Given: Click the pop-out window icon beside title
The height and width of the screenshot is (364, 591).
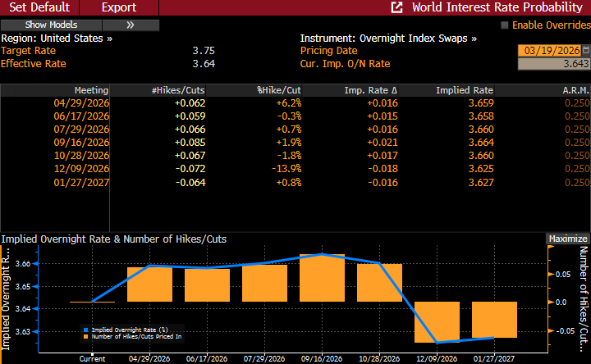Looking at the screenshot, I should pos(397,7).
